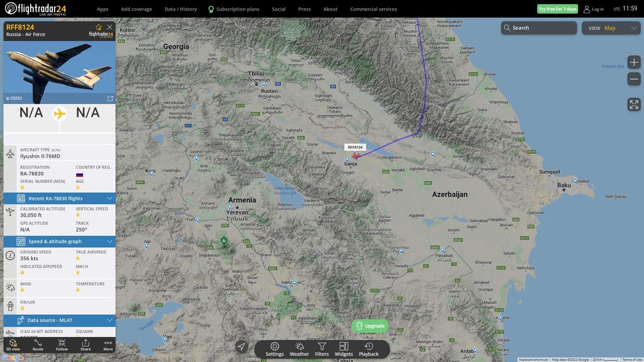Viewport: 644px width, 362px height.
Task: Open More options in flight panel
Action: pos(108,345)
